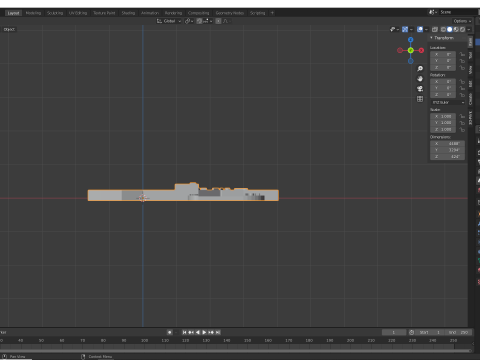Open the Shading workspace tab
The height and width of the screenshot is (360, 480).
pos(128,13)
